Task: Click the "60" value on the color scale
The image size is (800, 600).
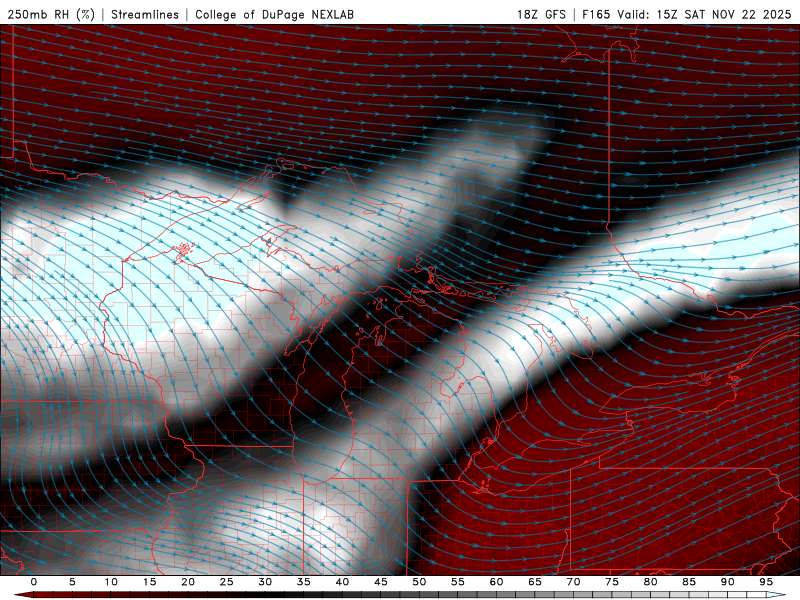Action: (x=496, y=582)
